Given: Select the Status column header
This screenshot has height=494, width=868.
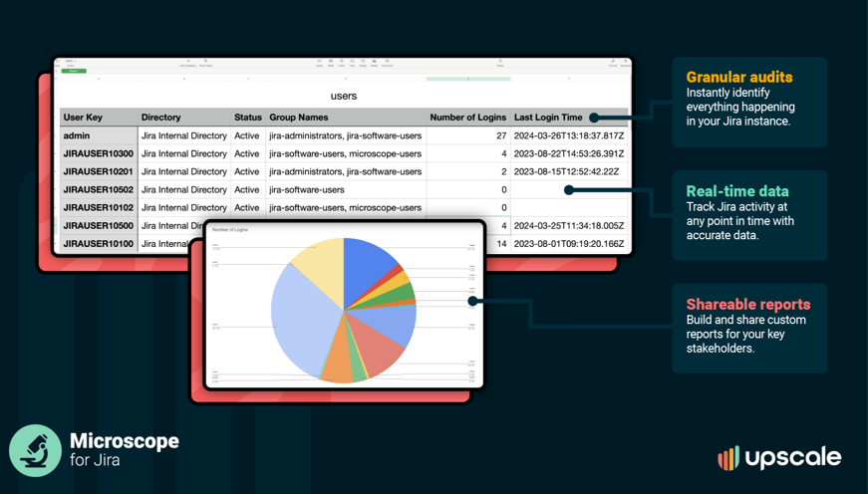Looking at the screenshot, I should click(248, 118).
